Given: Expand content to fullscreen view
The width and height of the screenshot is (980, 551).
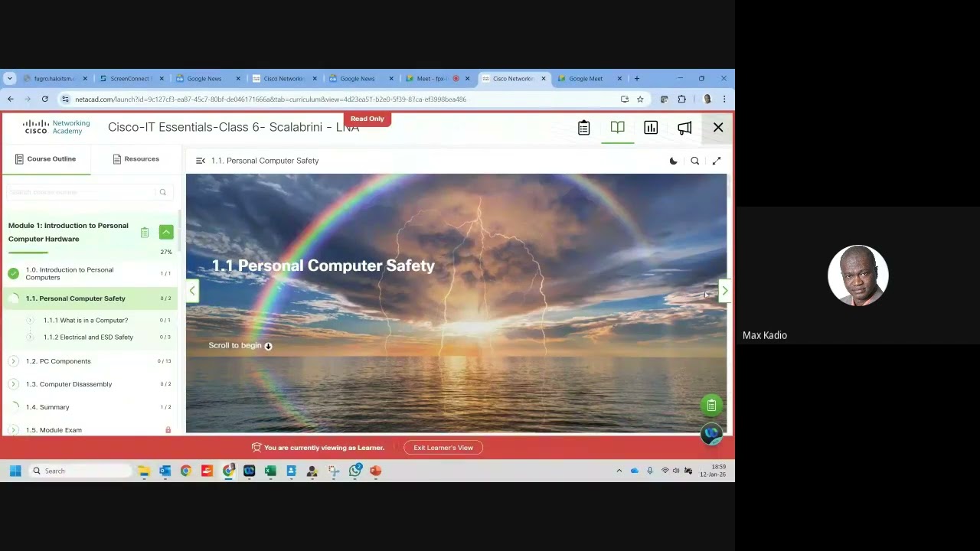Looking at the screenshot, I should point(717,161).
